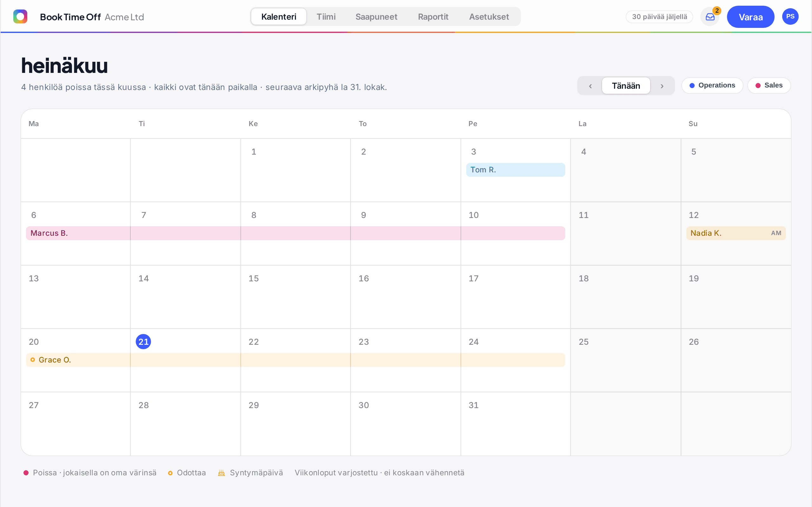812x507 pixels.
Task: Click the pink Poissa legend color dot
Action: pyautogui.click(x=26, y=473)
